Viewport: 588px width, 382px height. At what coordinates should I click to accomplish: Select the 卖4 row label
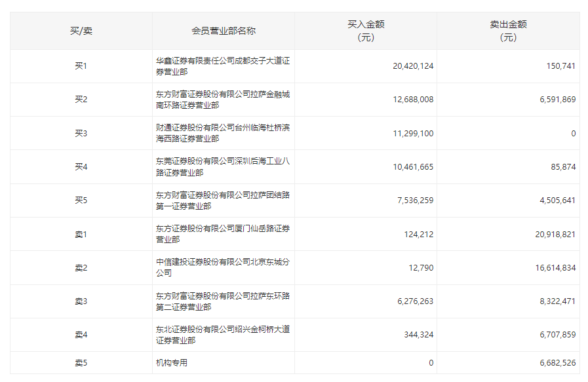tap(81, 334)
